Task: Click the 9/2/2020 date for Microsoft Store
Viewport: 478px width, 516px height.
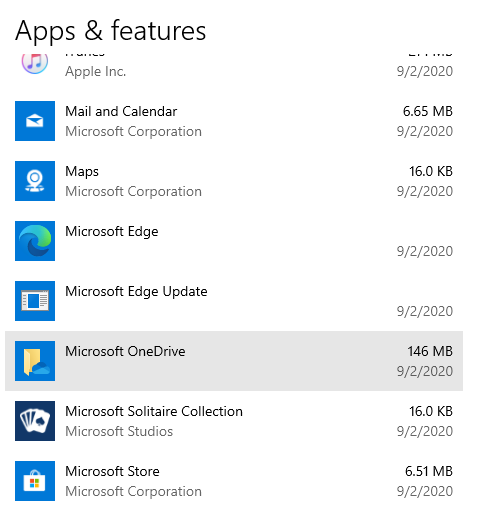Action: (425, 492)
